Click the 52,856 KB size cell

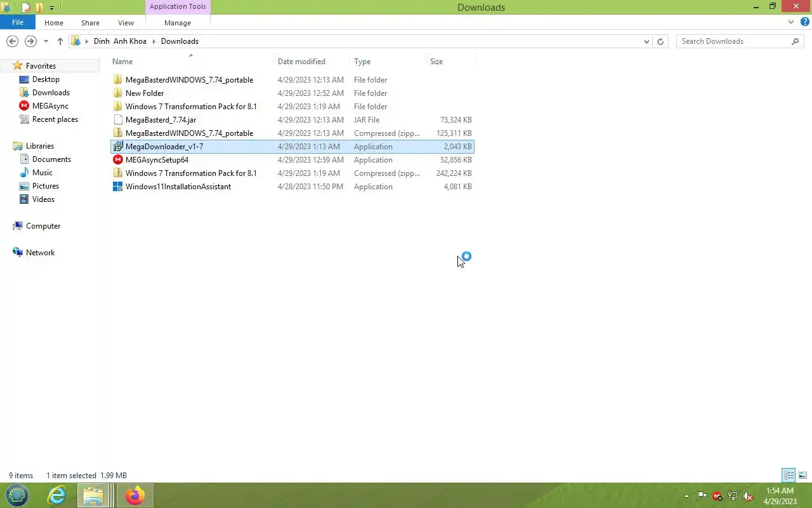(x=456, y=160)
